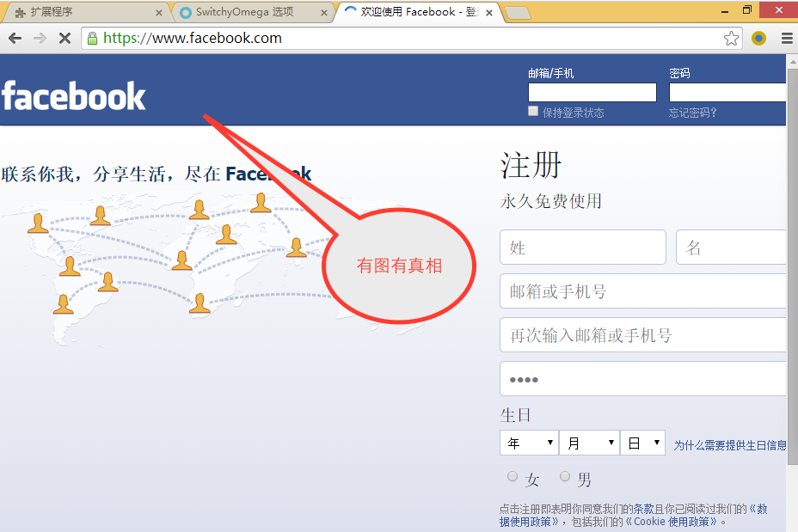
Task: Open the 日 birthday dropdown
Action: coord(642,443)
